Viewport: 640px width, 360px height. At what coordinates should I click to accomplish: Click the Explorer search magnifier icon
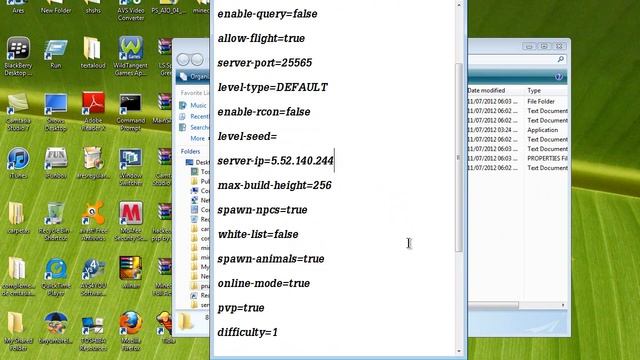click(560, 60)
